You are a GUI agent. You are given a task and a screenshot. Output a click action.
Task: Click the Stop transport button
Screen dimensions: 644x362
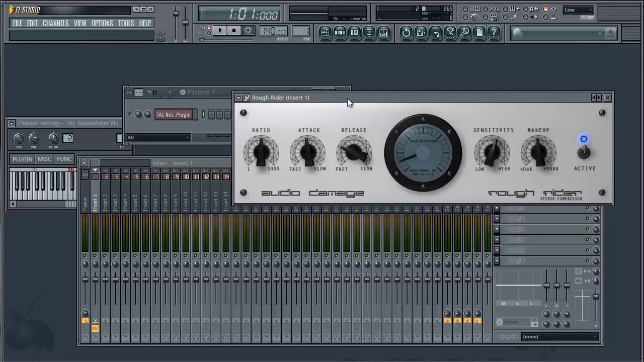[234, 31]
